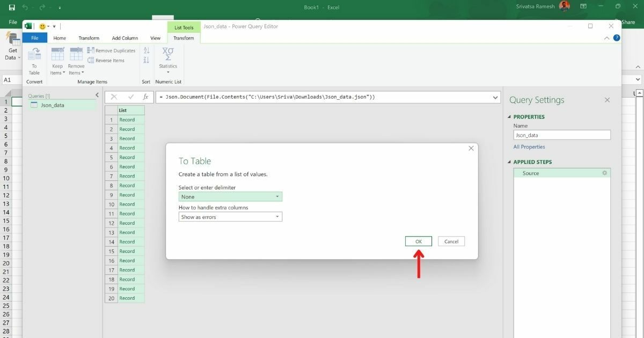Open the delimiter dropdown showing None
644x338 pixels.
click(x=279, y=196)
